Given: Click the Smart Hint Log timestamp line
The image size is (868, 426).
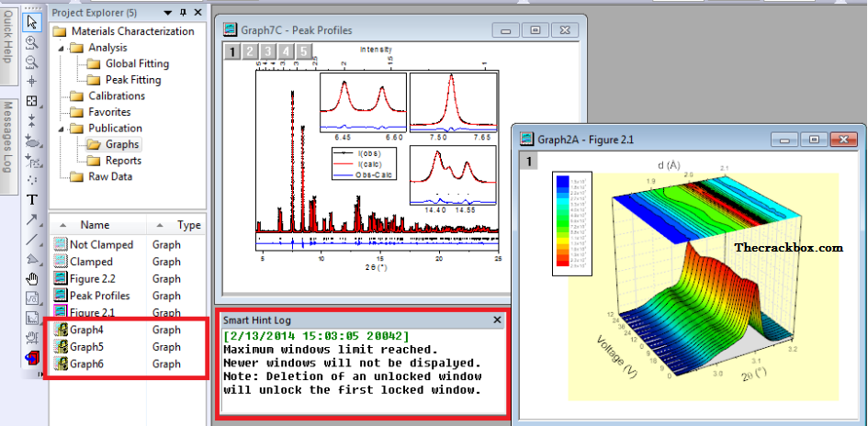Looking at the screenshot, I should coord(316,336).
